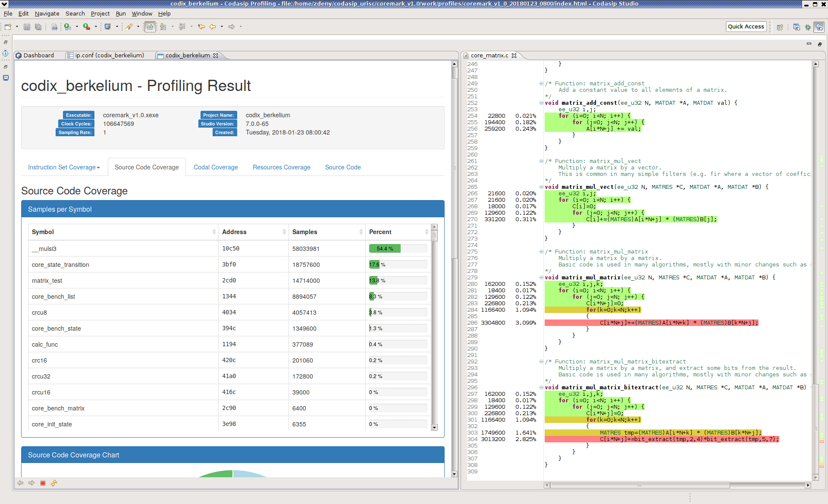This screenshot has height=504, width=828.
Task: Click the Last Edit Location icon
Action: coord(201,27)
